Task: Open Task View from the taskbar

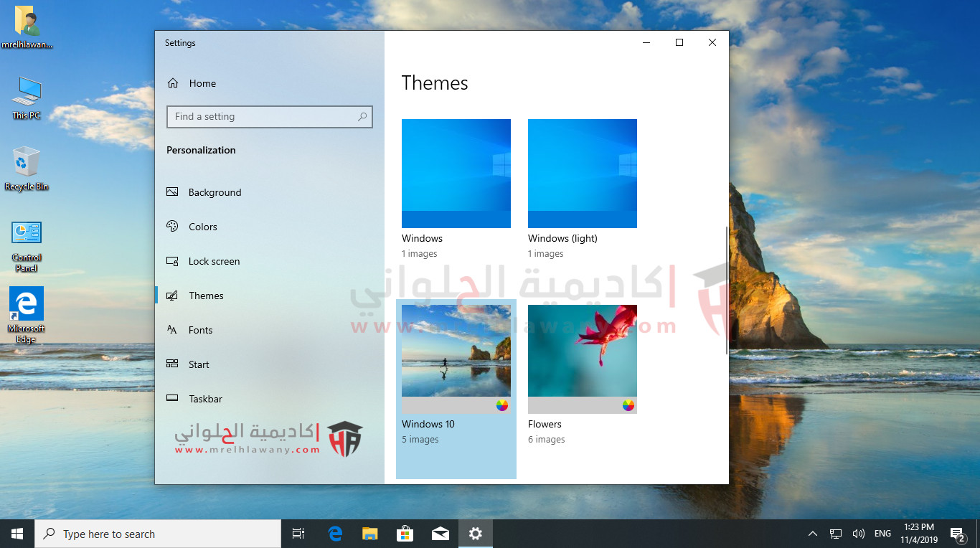Action: tap(298, 534)
